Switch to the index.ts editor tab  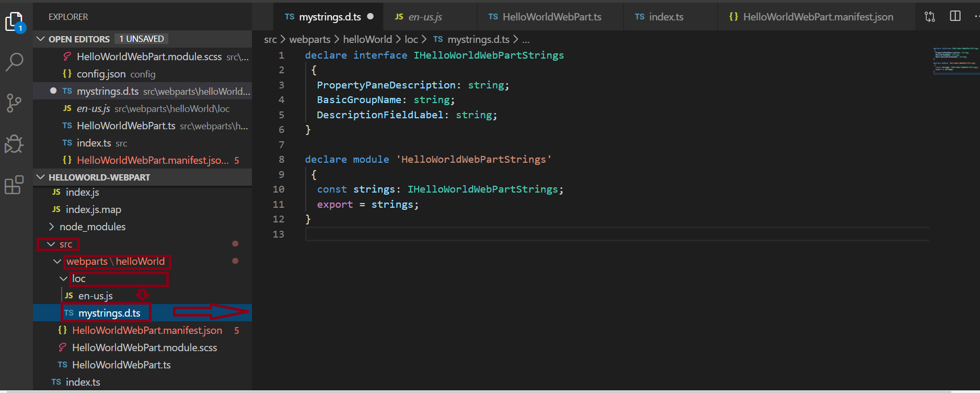tap(670, 17)
